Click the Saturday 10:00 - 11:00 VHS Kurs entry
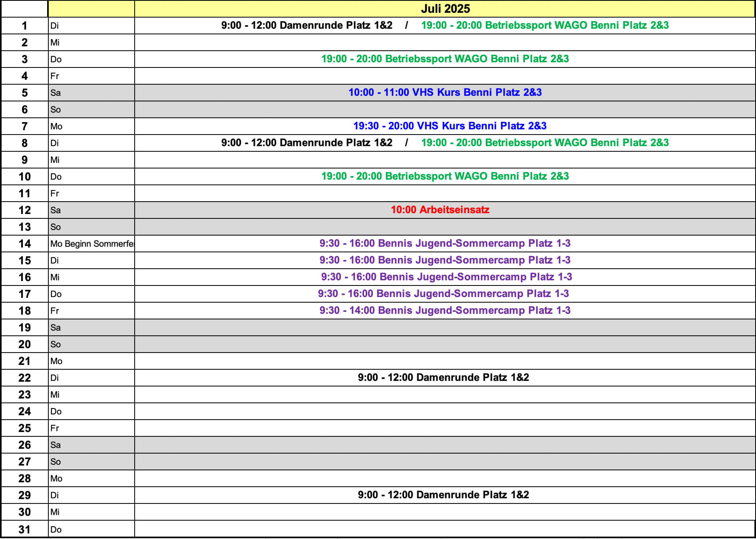This screenshot has width=756, height=539. 445,93
